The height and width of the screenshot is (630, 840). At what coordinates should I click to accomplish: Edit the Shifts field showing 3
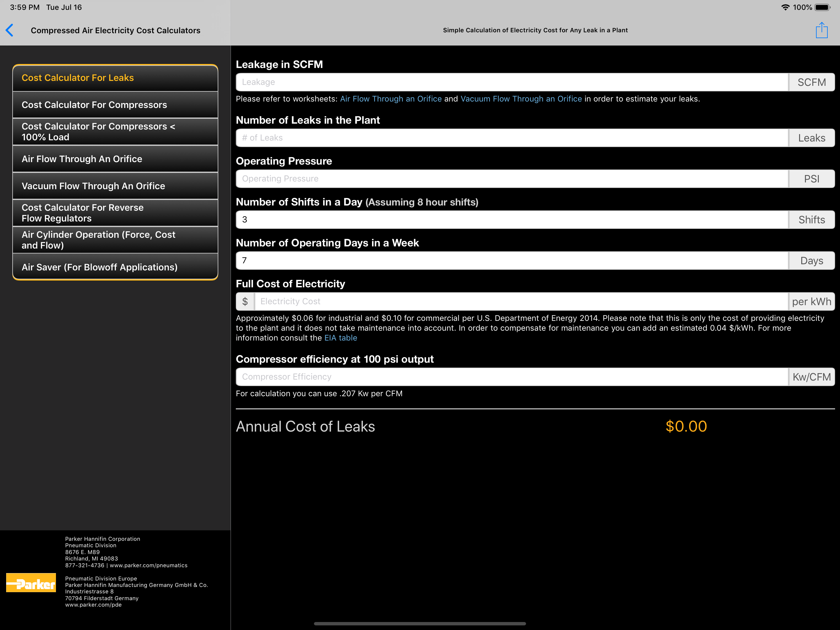512,220
